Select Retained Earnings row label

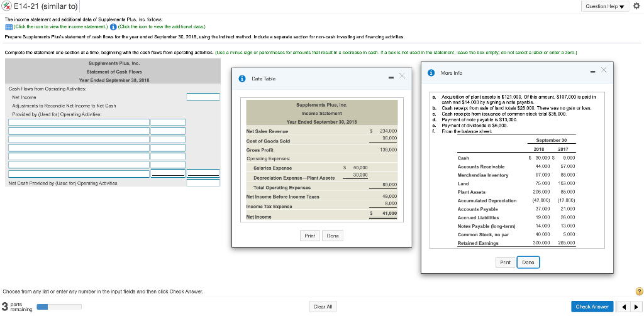(x=478, y=243)
